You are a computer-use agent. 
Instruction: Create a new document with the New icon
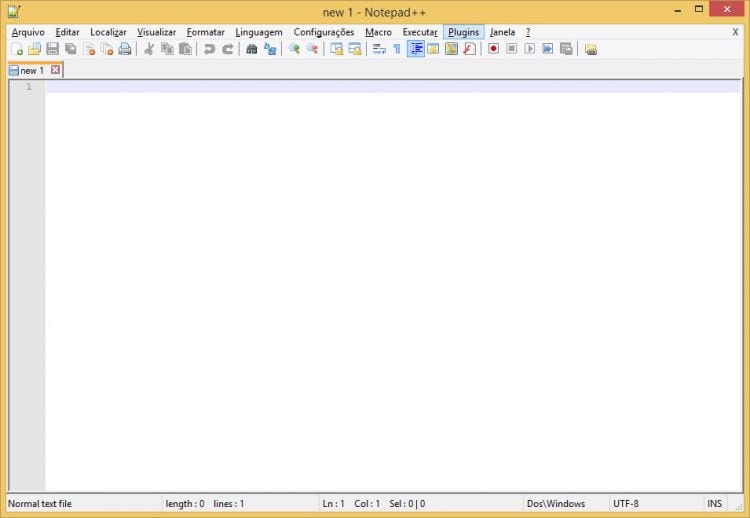(x=17, y=49)
